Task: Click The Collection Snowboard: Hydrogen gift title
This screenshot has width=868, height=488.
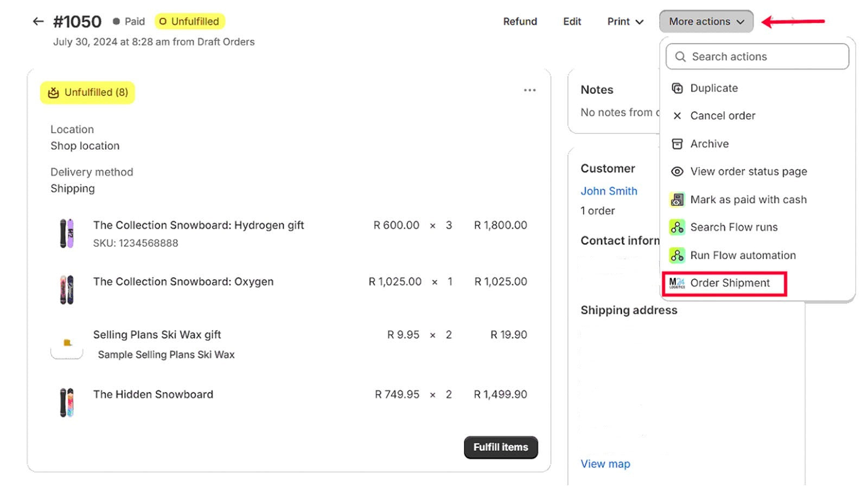Action: pos(199,225)
